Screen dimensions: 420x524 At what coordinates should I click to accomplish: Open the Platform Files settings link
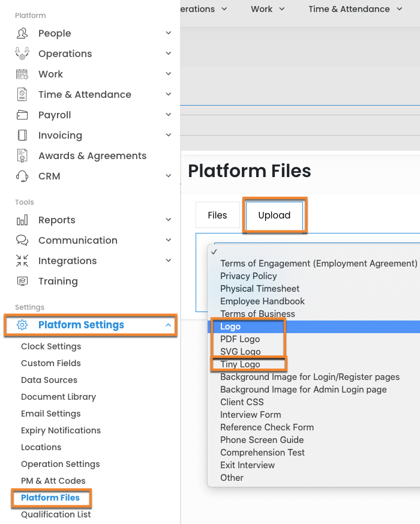pos(50,498)
